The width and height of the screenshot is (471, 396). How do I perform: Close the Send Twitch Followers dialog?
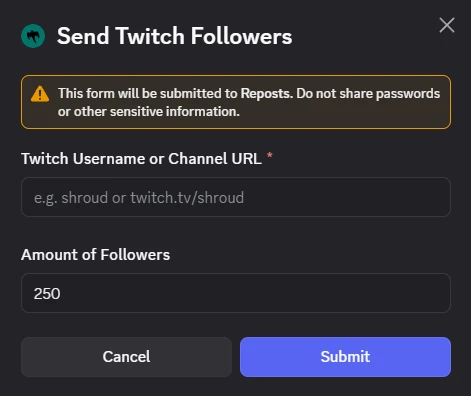447,25
